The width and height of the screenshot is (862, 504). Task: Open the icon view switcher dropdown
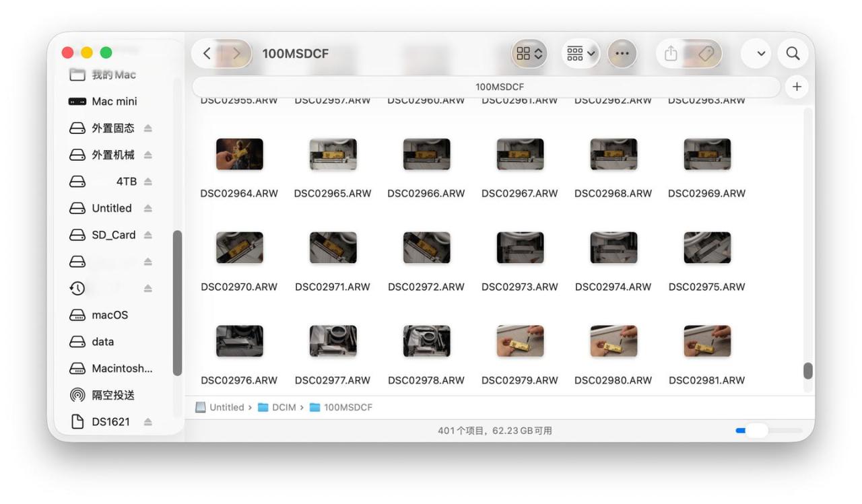pyautogui.click(x=529, y=54)
